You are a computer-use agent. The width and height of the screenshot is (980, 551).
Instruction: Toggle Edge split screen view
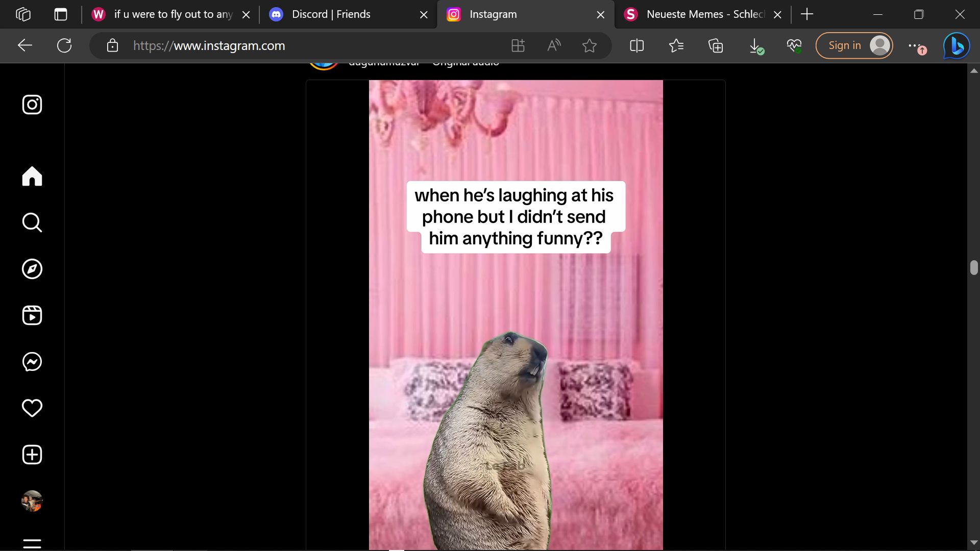[636, 46]
